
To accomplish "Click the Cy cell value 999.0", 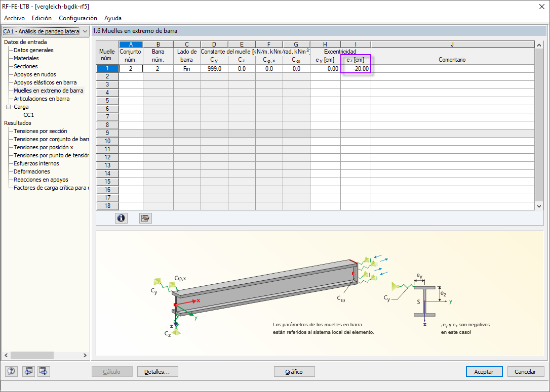I will pyautogui.click(x=214, y=69).
